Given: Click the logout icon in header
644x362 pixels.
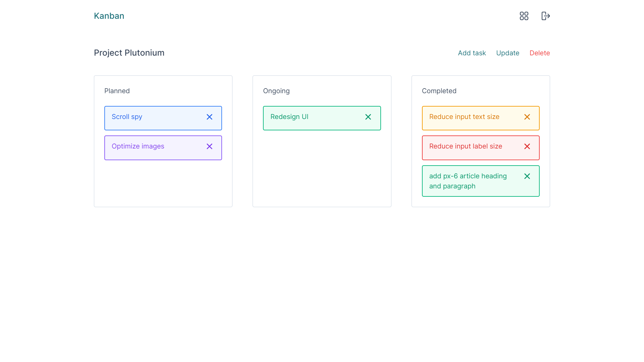Looking at the screenshot, I should click(546, 16).
